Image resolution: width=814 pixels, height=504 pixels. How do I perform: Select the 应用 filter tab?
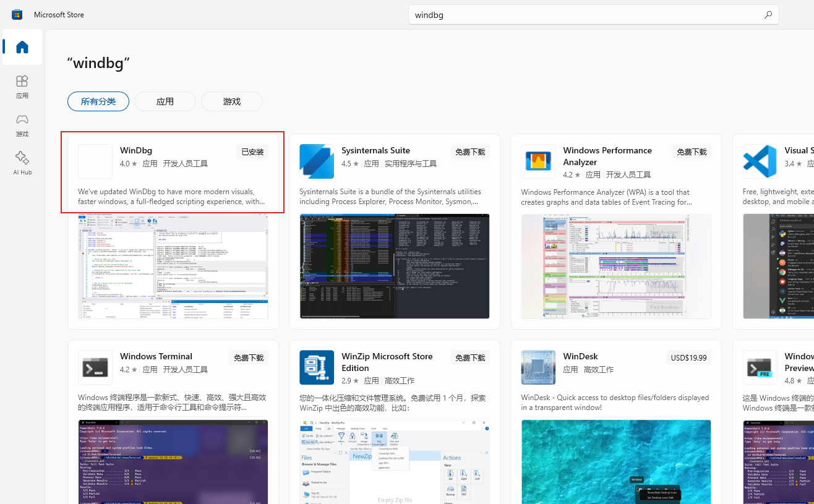[165, 101]
